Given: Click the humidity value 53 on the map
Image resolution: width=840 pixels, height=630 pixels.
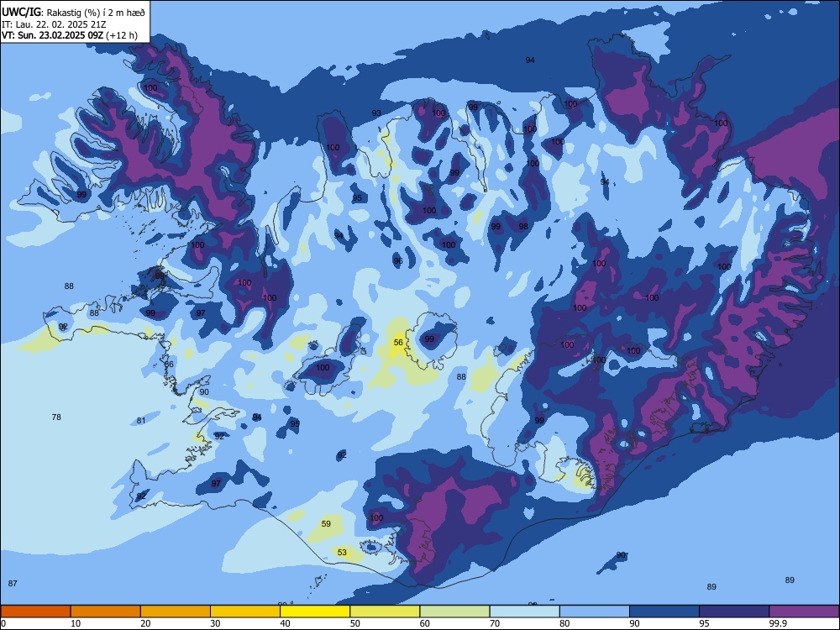Looking at the screenshot, I should click(x=342, y=553).
